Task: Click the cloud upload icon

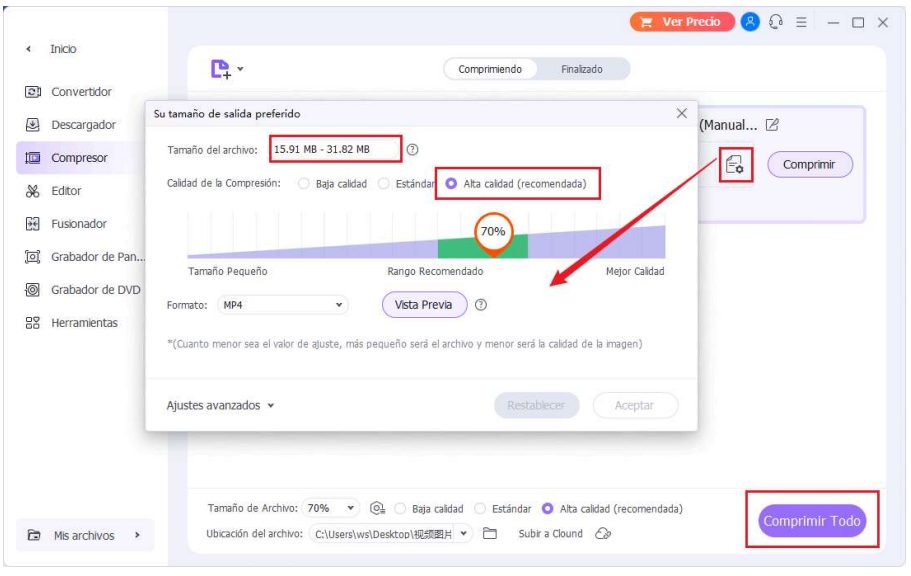Action: pos(602,534)
